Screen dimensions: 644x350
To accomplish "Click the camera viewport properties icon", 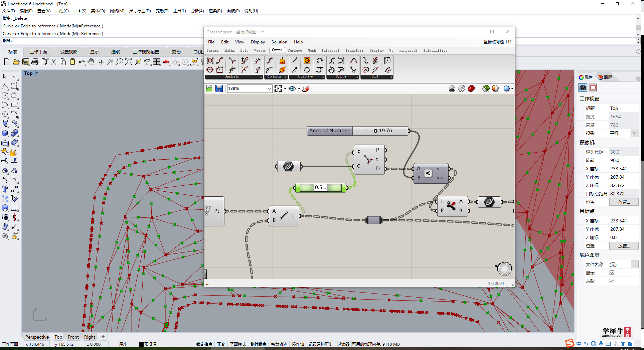I will pyautogui.click(x=583, y=88).
